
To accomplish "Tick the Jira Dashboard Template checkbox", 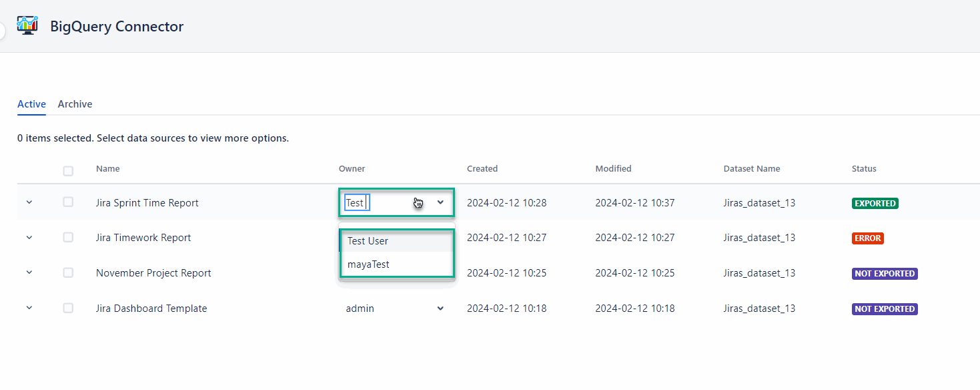I will pos(68,308).
